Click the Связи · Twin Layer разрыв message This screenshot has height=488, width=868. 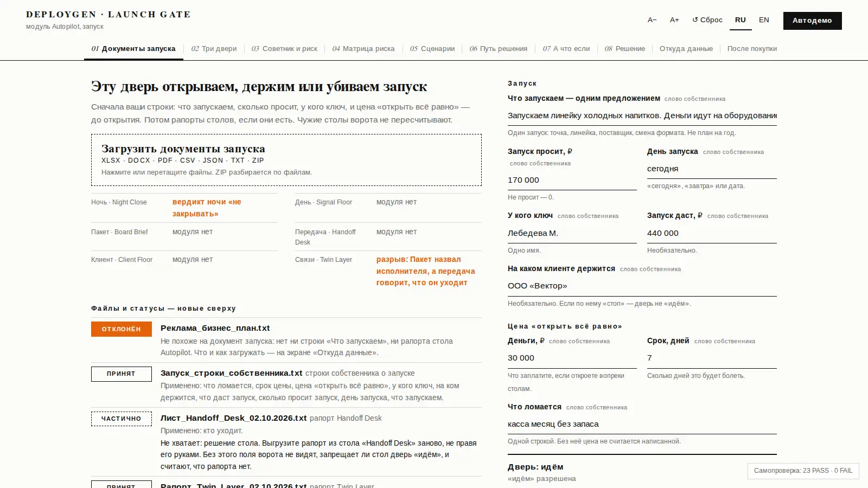pyautogui.click(x=426, y=271)
